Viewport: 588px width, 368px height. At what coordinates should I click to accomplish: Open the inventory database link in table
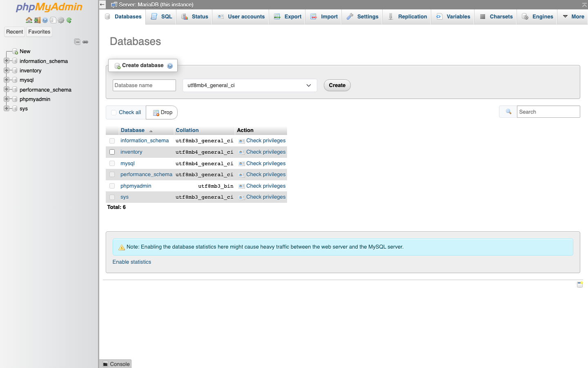[131, 152]
